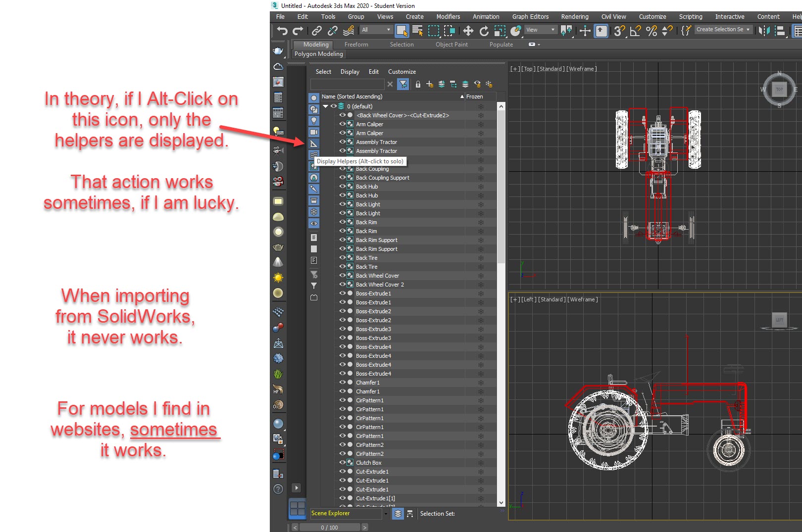Viewport: 802px width, 532px height.
Task: Hide the Assembly Tractor via its eye toggle
Action: [342, 142]
